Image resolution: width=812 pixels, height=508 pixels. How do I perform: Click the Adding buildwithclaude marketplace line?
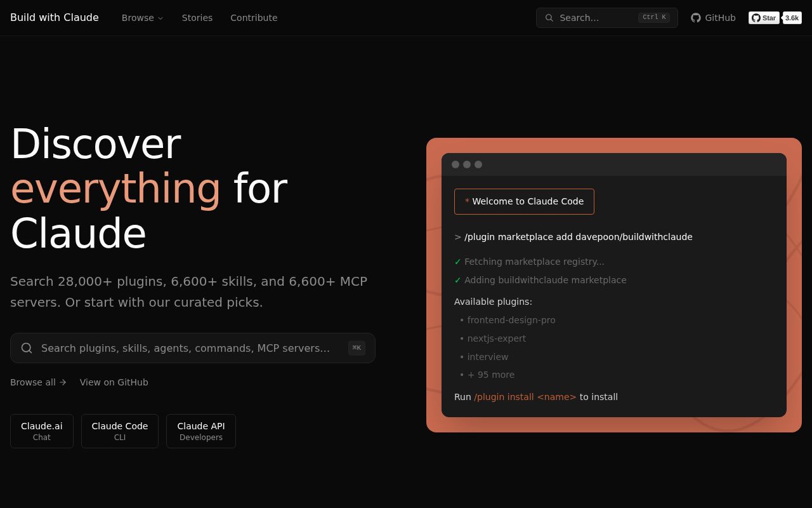click(x=540, y=280)
